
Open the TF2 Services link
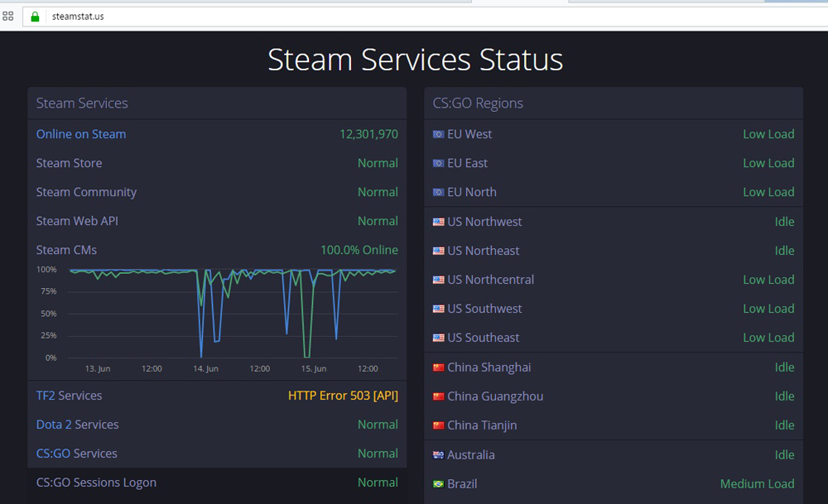(x=69, y=396)
